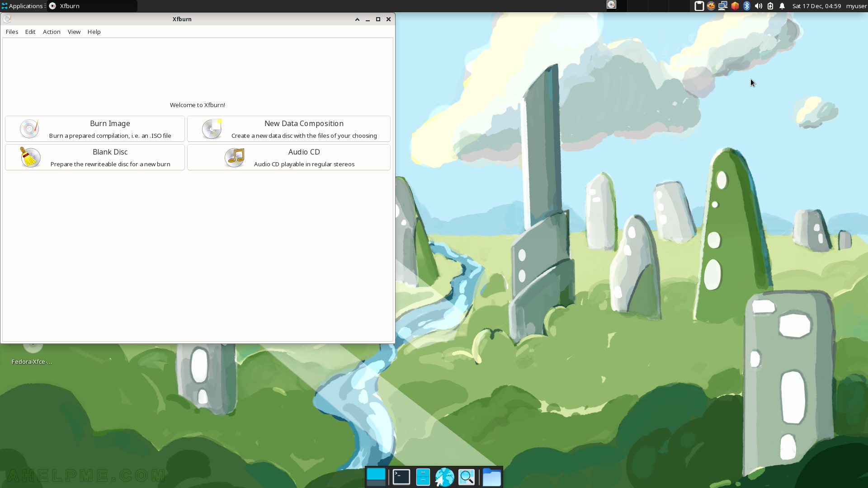Open the Action menu
This screenshot has width=868, height=488.
[52, 32]
